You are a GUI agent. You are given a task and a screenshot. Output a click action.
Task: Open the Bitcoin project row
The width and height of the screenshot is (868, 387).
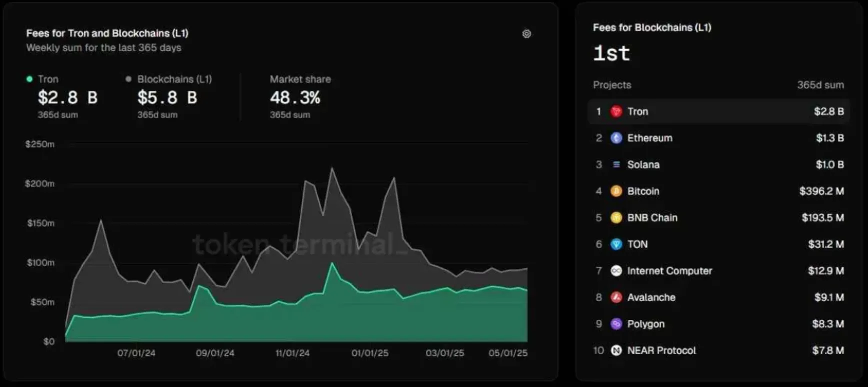(719, 191)
